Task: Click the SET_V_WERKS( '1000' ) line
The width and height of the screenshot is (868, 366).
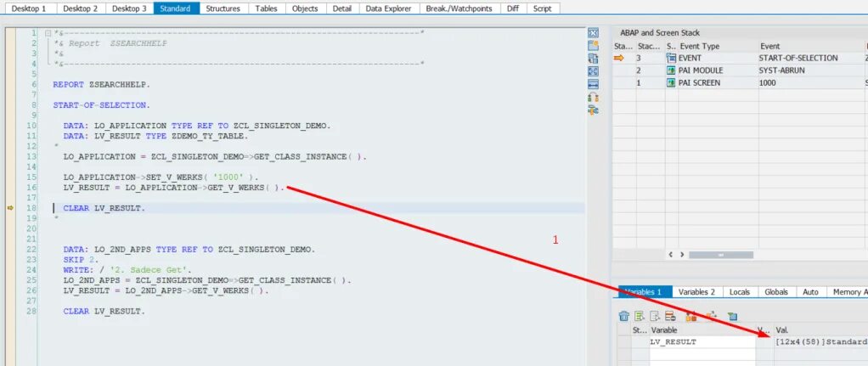Action: 161,177
